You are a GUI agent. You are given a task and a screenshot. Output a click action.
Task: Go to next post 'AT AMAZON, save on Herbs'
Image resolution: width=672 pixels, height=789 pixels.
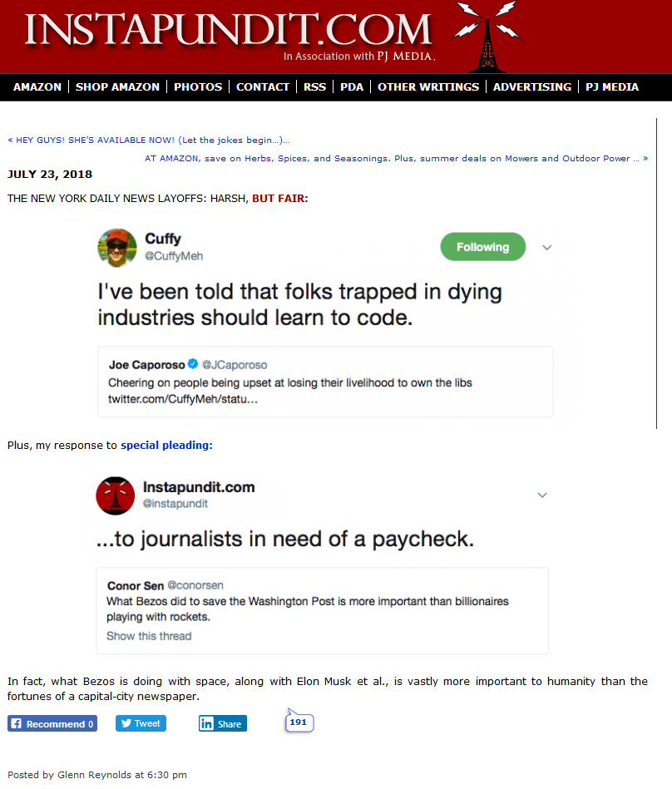392,159
